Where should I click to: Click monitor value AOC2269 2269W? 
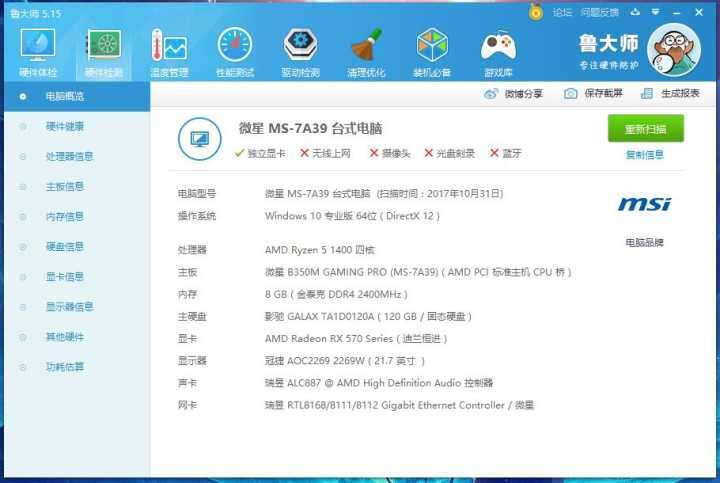click(345, 361)
